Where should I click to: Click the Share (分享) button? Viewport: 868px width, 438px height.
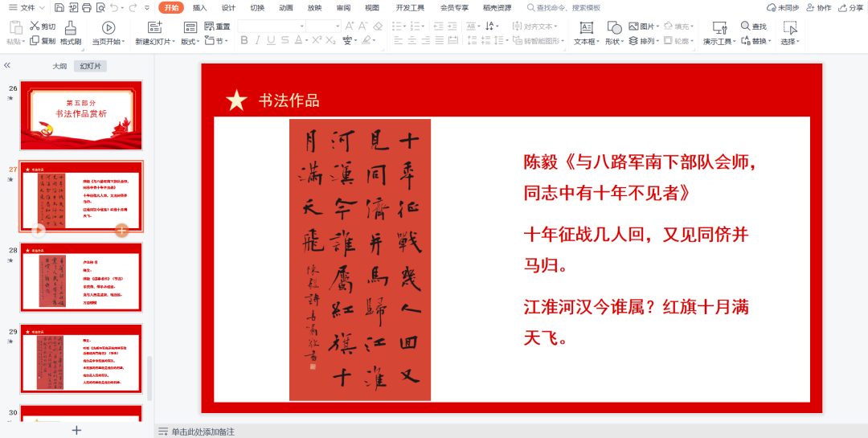coord(850,7)
